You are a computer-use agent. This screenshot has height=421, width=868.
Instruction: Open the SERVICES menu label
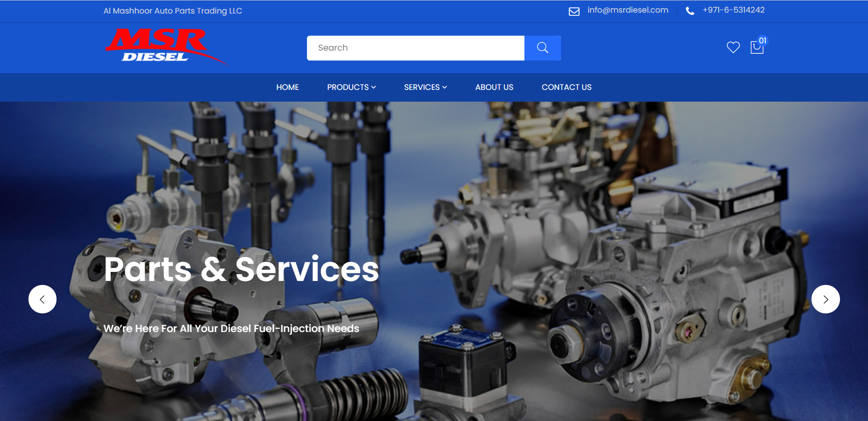[x=421, y=87]
